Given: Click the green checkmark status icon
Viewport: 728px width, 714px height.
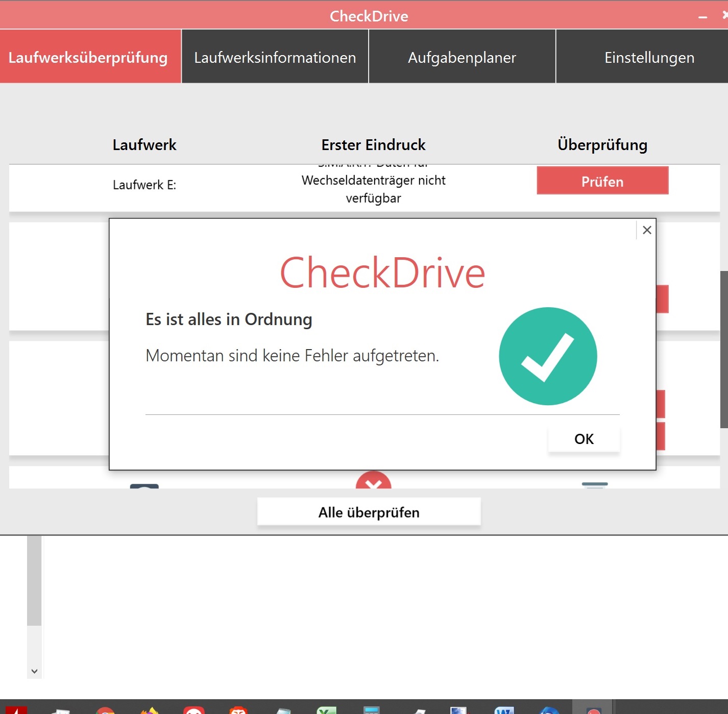Looking at the screenshot, I should [x=548, y=356].
